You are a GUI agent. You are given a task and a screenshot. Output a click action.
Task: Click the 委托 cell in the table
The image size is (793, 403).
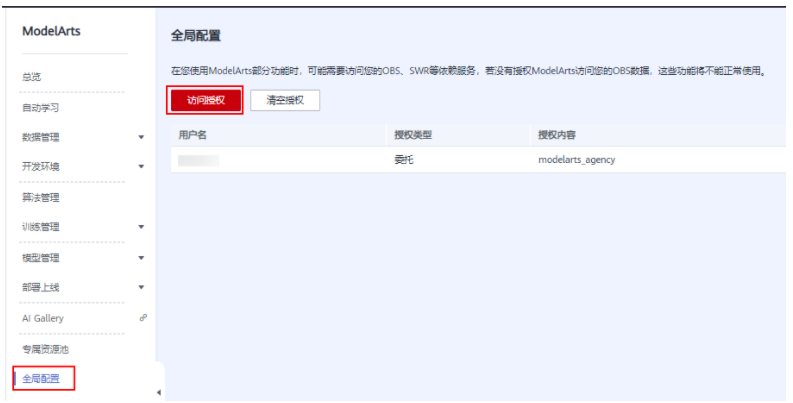[404, 160]
